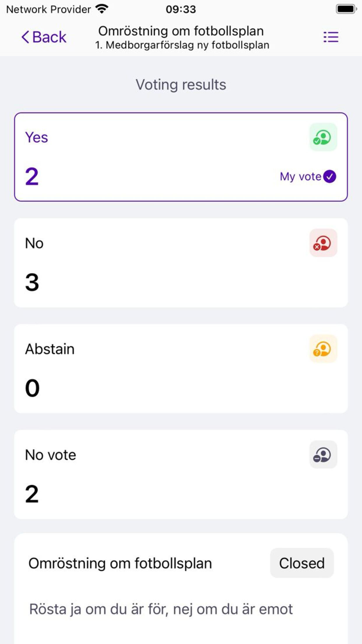Click the red No voters icon
Screen dimensions: 362x644
pyautogui.click(x=323, y=243)
